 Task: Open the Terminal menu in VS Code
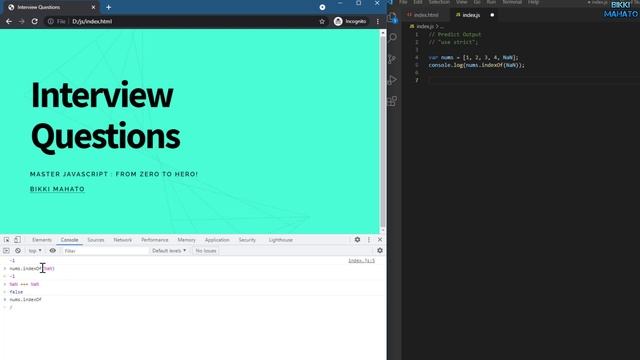pos(512,2)
